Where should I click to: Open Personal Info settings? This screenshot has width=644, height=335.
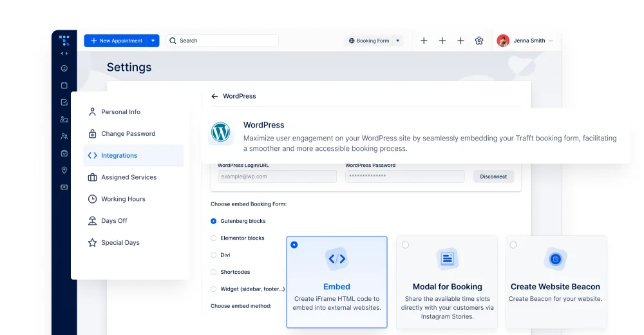133,112
